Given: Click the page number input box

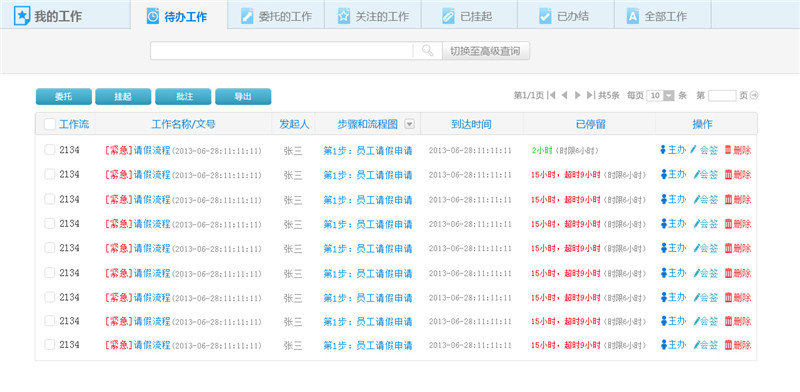Looking at the screenshot, I should click(722, 95).
